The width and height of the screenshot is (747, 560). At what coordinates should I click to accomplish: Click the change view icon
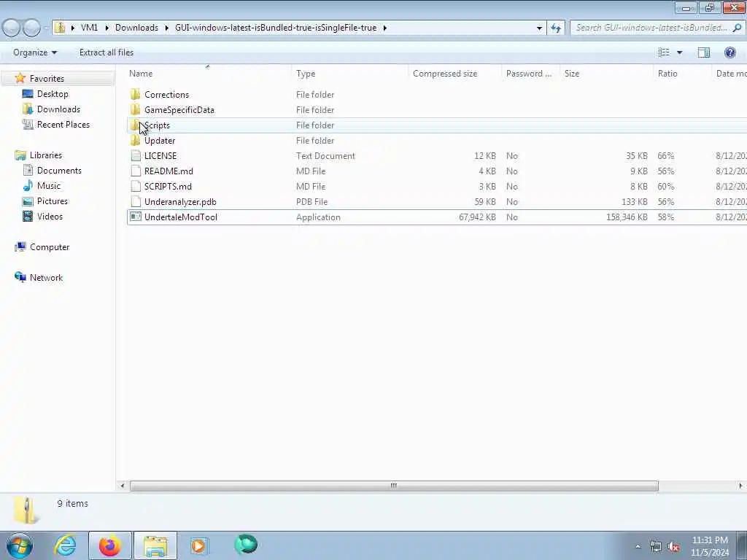(x=664, y=52)
